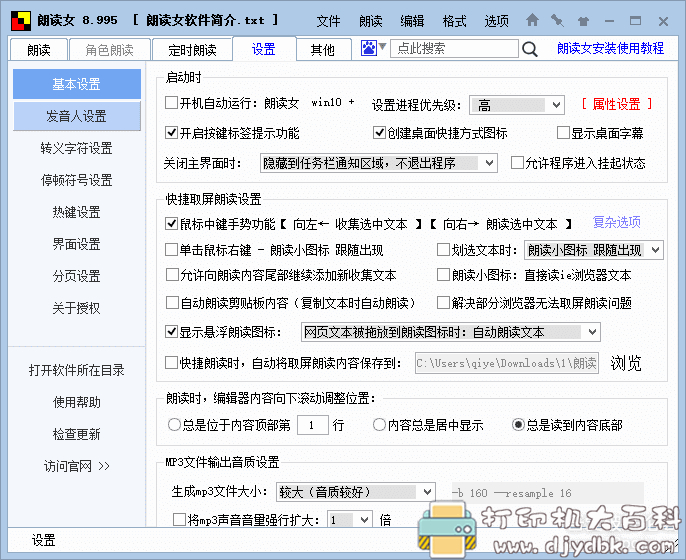Open 设置进程优先级 dropdown
The width and height of the screenshot is (686, 560).
[517, 105]
